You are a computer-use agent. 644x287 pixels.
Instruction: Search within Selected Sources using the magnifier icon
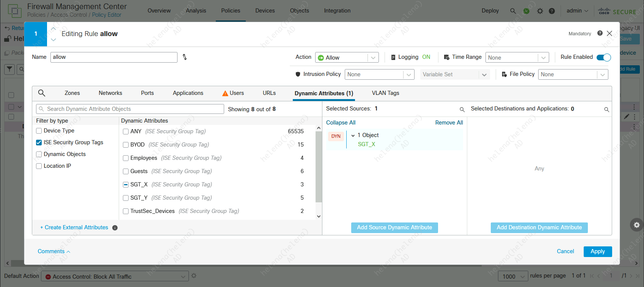click(x=462, y=109)
